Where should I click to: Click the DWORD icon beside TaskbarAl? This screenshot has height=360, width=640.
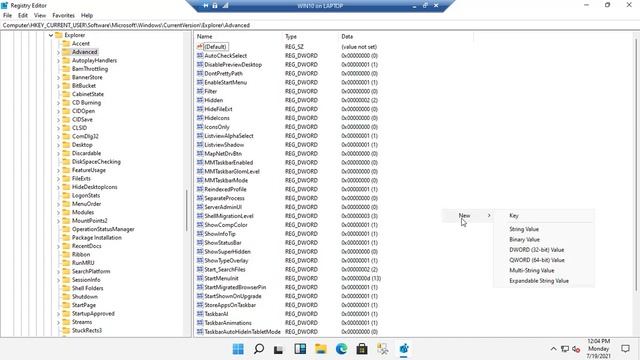pyautogui.click(x=200, y=314)
